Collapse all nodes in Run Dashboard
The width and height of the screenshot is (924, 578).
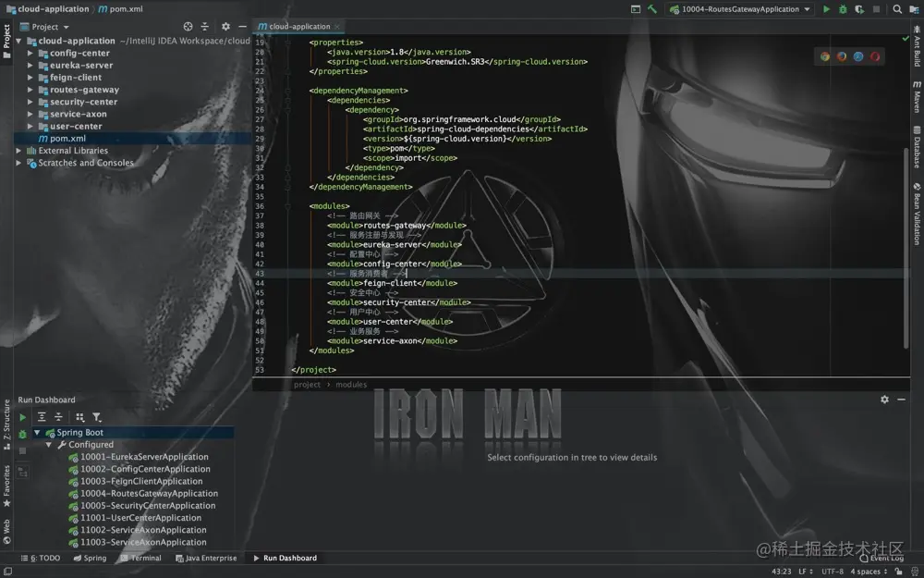[x=58, y=418]
